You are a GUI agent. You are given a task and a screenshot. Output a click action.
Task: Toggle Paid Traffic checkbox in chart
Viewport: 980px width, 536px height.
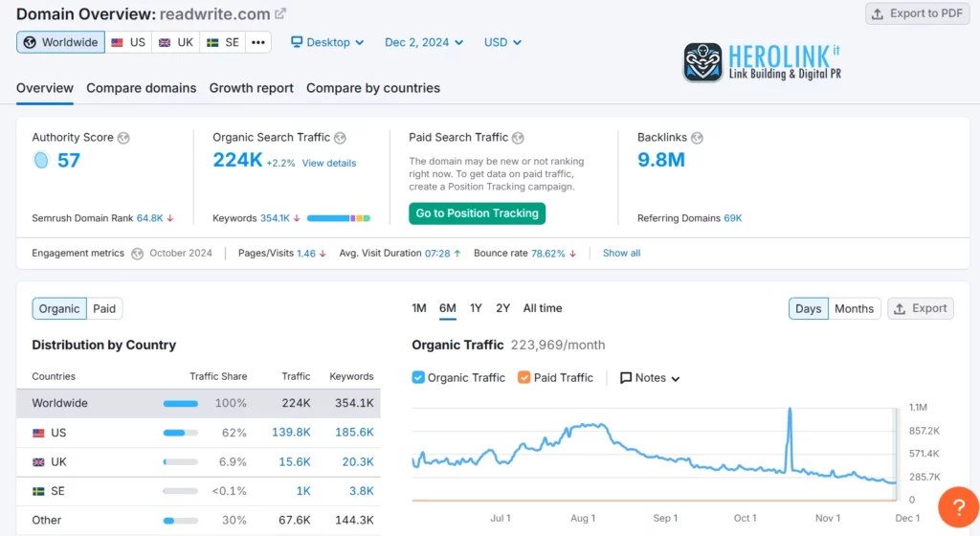pyautogui.click(x=523, y=377)
